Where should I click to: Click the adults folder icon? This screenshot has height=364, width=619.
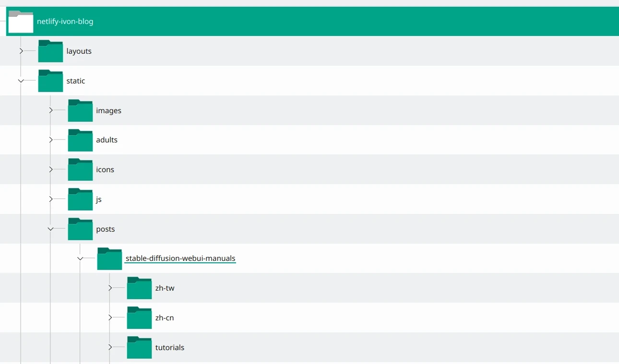point(80,140)
